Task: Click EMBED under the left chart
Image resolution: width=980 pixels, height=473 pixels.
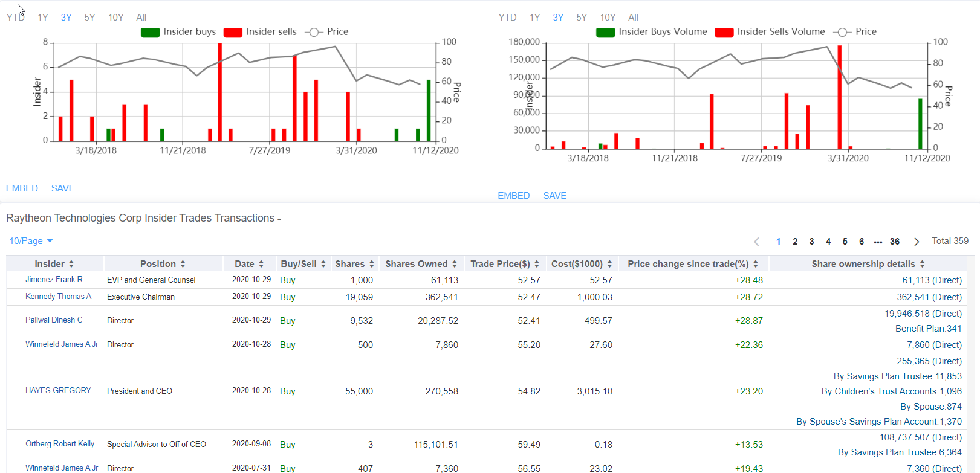Action: pyautogui.click(x=22, y=188)
